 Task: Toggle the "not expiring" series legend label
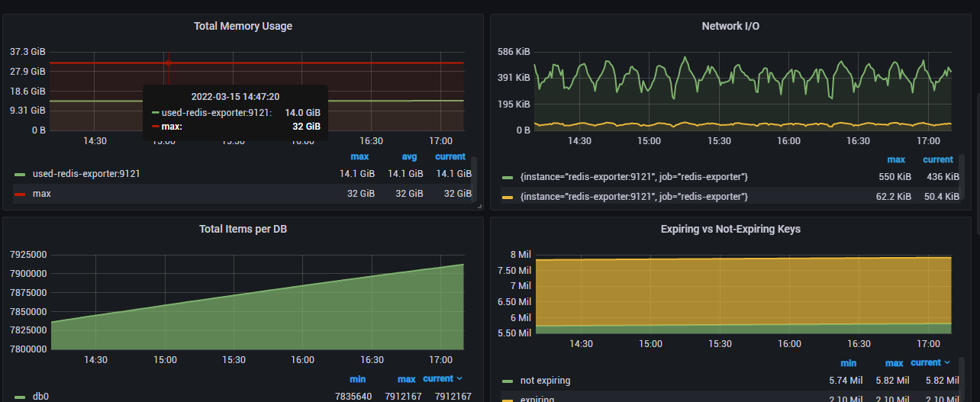click(545, 381)
